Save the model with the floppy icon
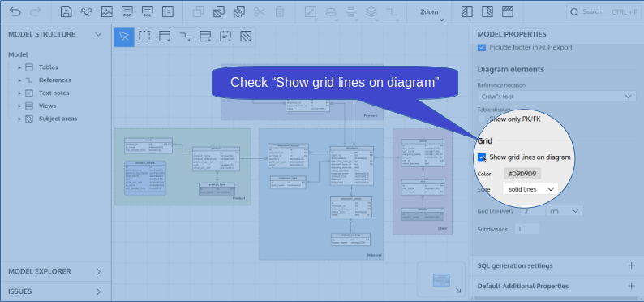 click(x=67, y=12)
